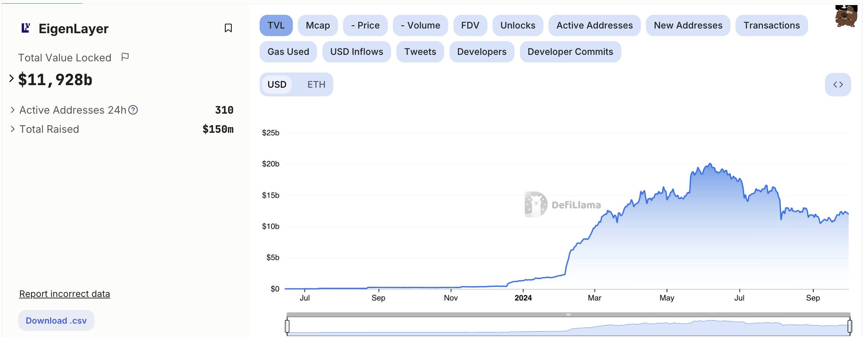
Task: Expand the Active Addresses 24h row
Action: click(x=13, y=110)
